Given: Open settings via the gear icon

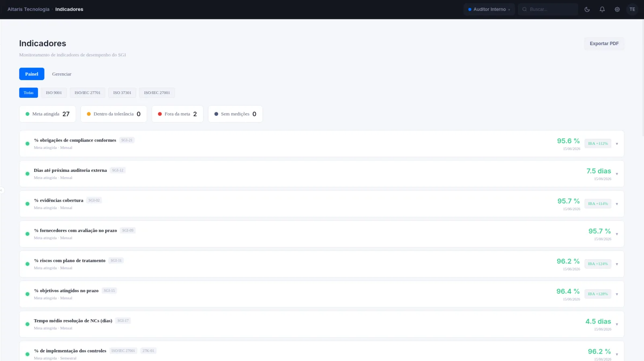Looking at the screenshot, I should click(617, 9).
